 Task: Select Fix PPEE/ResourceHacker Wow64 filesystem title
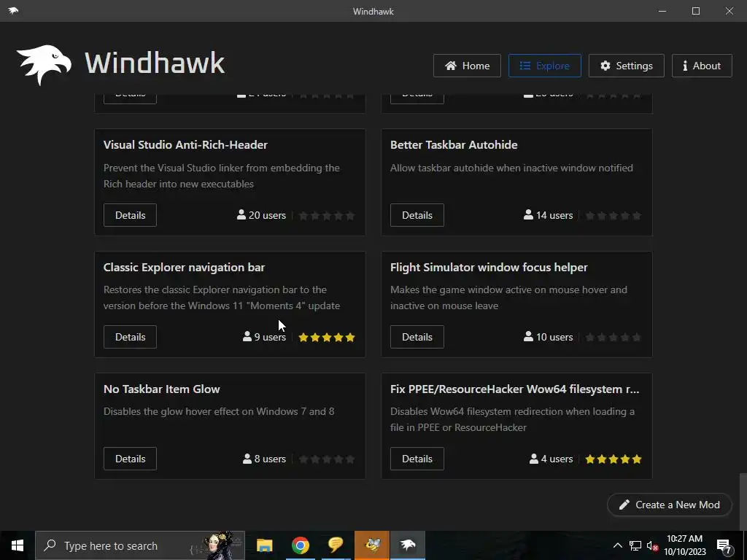tap(514, 389)
